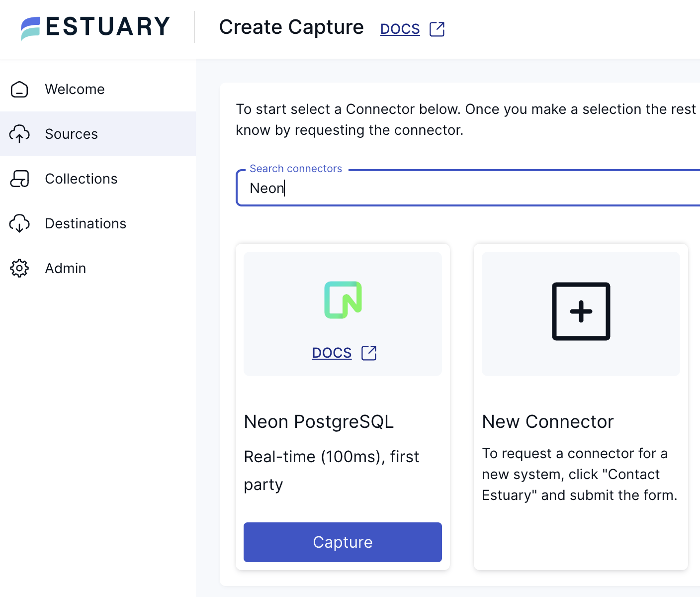Switch to the Collections section
Image resolution: width=700 pixels, height=597 pixels.
[x=82, y=179]
